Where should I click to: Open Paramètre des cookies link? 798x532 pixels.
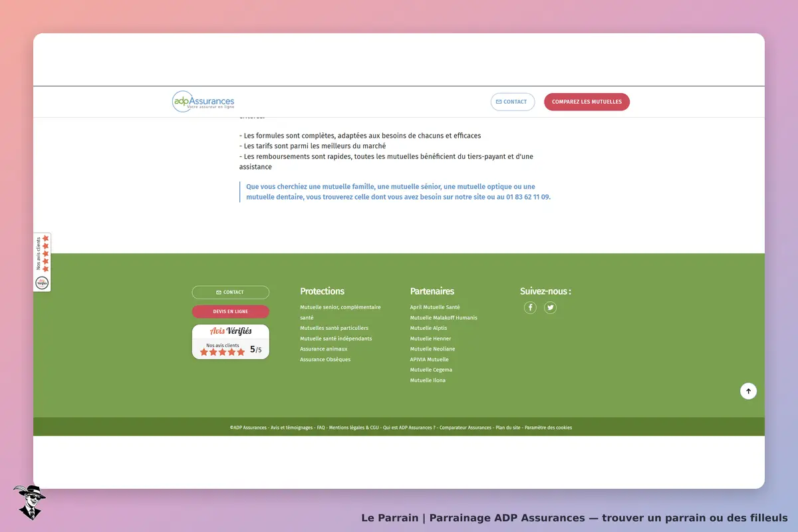548,428
